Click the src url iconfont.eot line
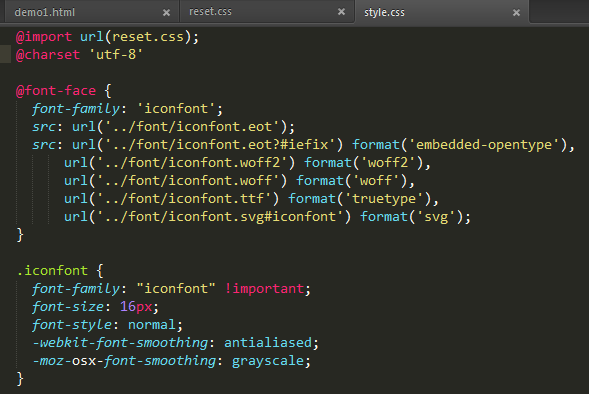 coord(163,127)
